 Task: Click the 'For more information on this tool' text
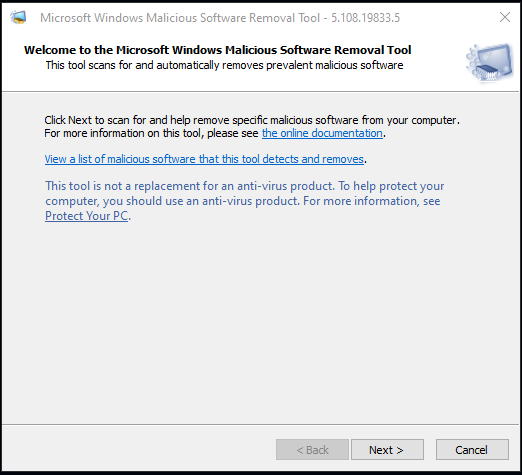[151, 133]
